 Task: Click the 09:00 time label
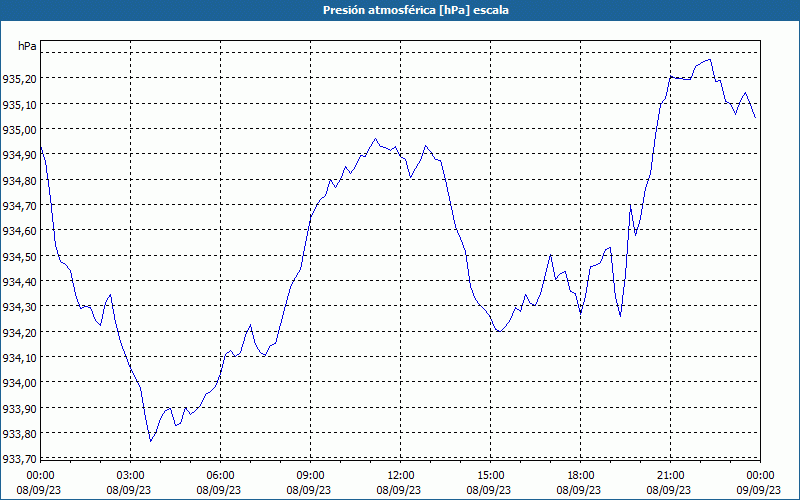coord(310,476)
